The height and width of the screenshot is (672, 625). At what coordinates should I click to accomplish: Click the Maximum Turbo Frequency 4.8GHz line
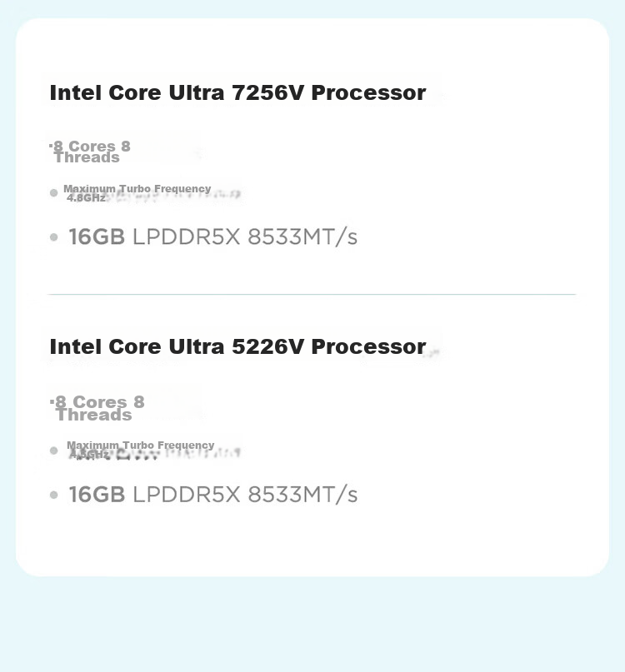[x=137, y=193]
